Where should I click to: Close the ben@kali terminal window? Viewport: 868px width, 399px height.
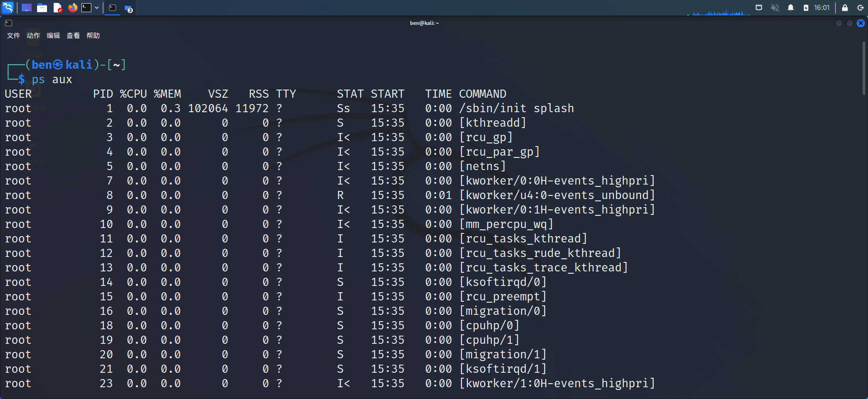(x=861, y=23)
